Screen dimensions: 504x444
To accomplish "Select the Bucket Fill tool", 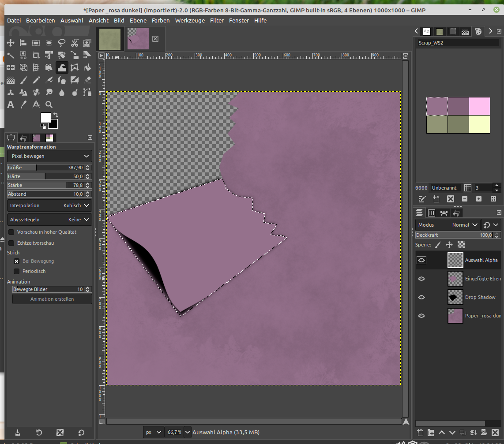I will pos(87,67).
